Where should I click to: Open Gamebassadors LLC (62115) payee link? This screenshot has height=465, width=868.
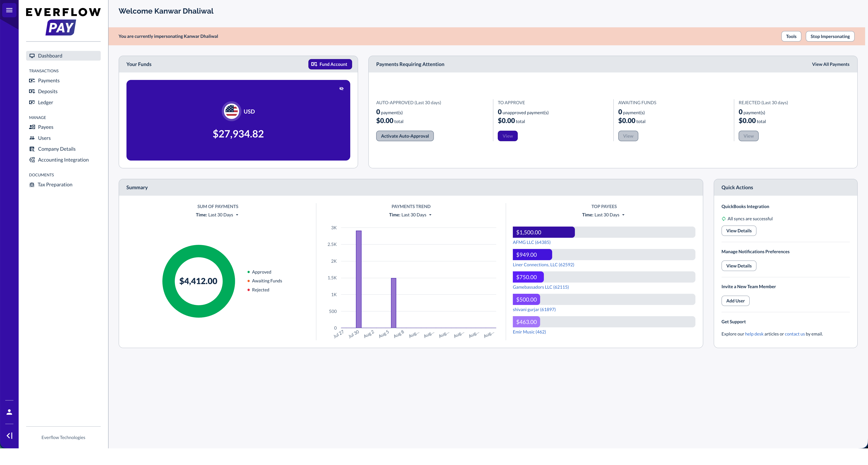tap(540, 287)
